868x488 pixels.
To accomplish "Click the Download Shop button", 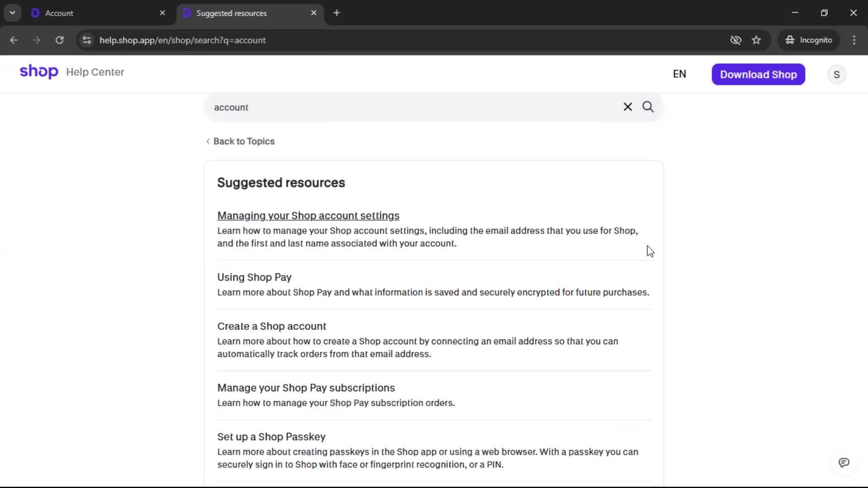I will coord(758,75).
